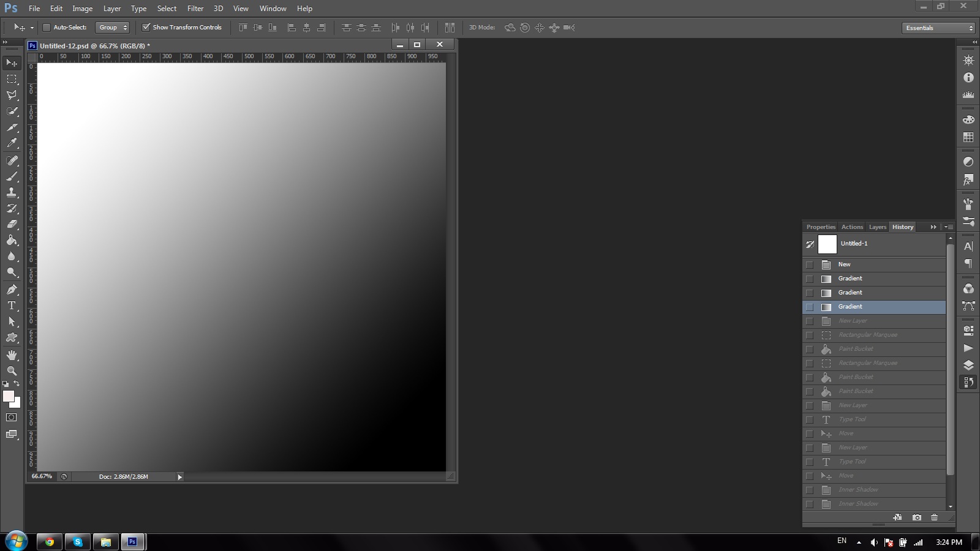Open the Group auto-select dropdown
Screen dimensions: 980x551
click(113, 28)
